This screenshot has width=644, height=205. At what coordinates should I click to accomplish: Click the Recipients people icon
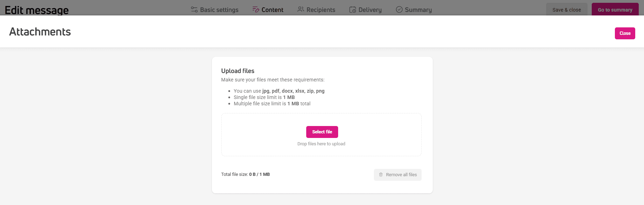coord(301,9)
